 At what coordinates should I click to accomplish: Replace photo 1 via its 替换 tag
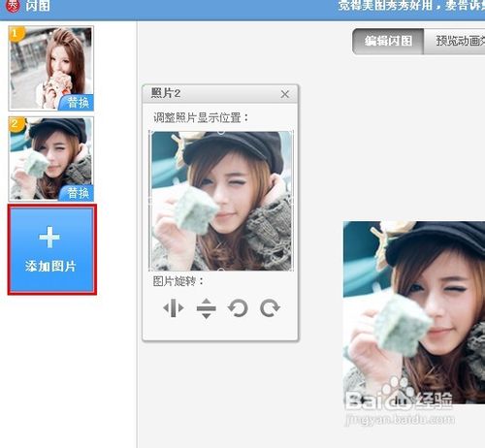click(x=77, y=103)
